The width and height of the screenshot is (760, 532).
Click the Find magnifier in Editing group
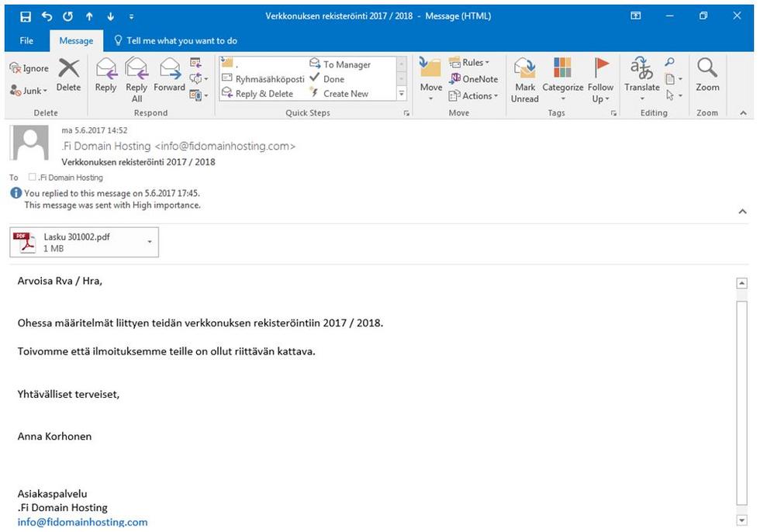tap(669, 62)
